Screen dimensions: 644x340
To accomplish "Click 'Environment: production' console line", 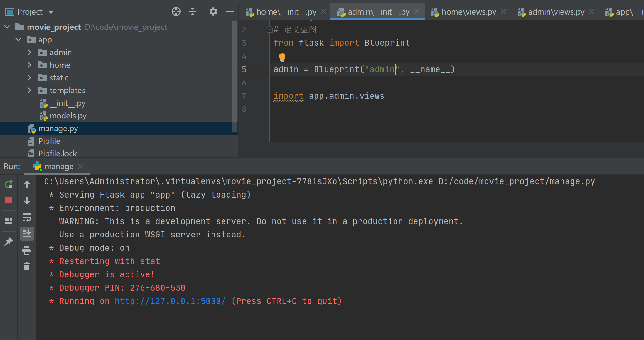I will 117,208.
